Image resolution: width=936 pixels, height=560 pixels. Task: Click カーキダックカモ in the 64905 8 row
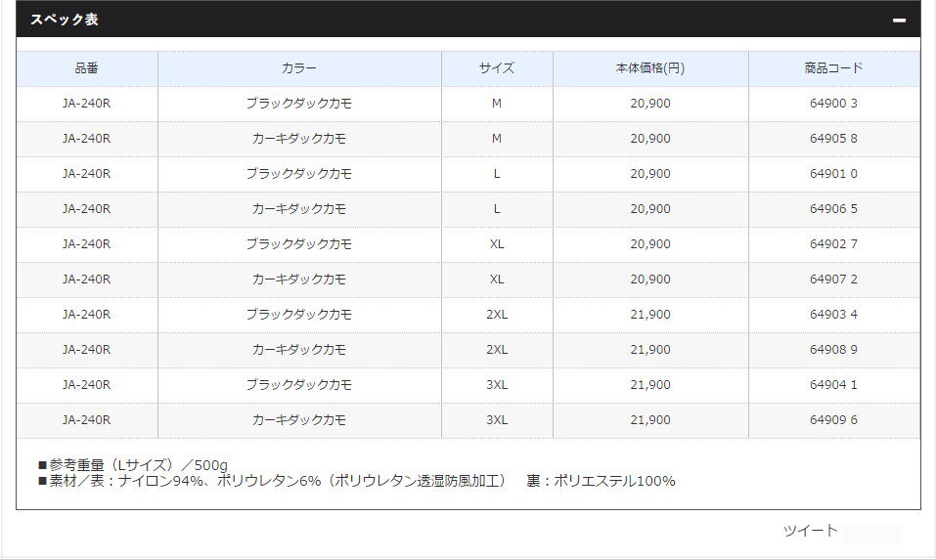[x=299, y=139]
